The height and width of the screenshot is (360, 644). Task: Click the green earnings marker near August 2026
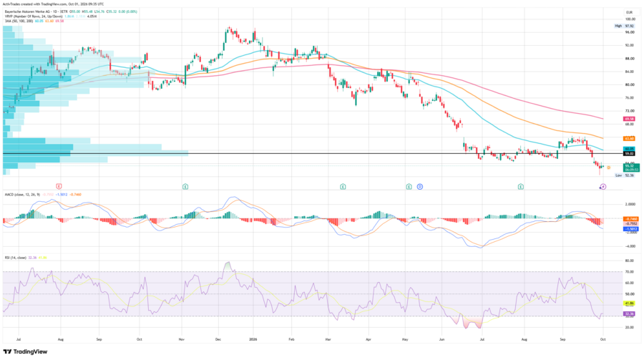coord(520,187)
